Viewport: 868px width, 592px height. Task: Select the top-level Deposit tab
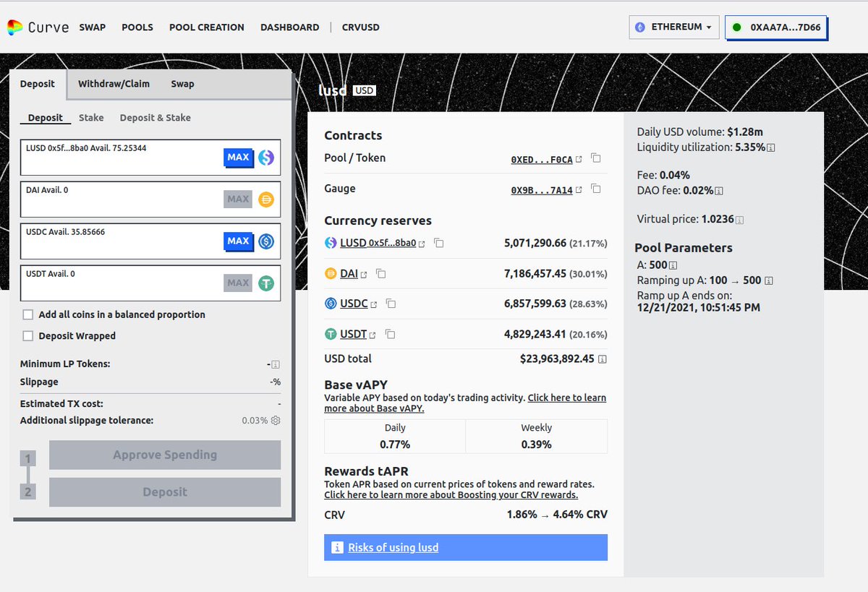(38, 84)
